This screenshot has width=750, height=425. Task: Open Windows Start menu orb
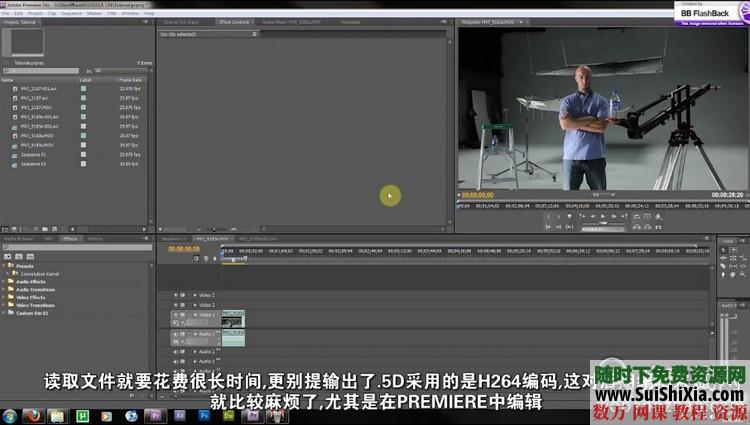click(x=10, y=416)
